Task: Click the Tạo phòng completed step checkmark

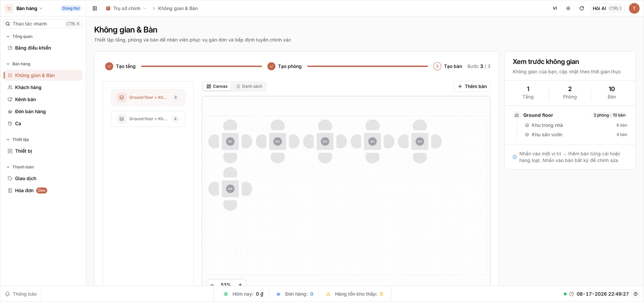Action: pyautogui.click(x=271, y=66)
